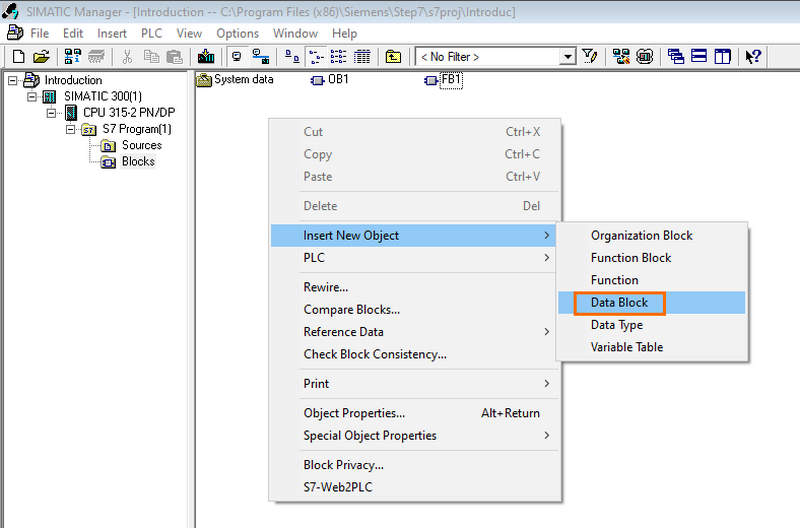
Task: Switch to Details view icon
Action: [362, 56]
